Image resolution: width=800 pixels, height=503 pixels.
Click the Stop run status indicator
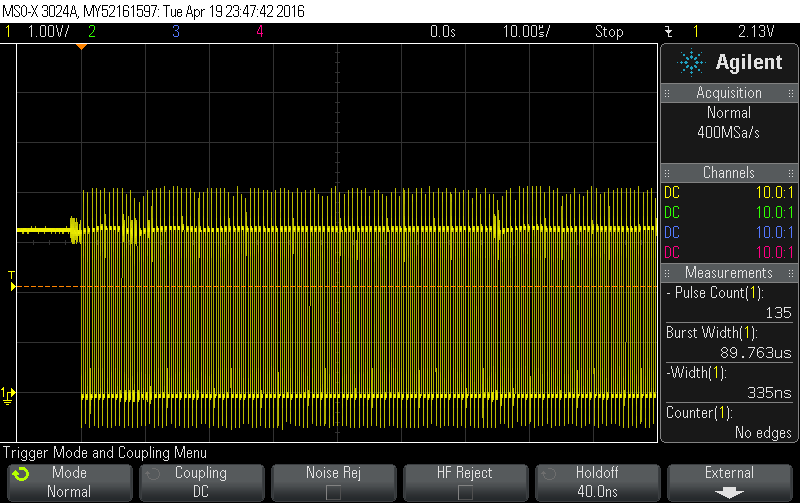[609, 32]
